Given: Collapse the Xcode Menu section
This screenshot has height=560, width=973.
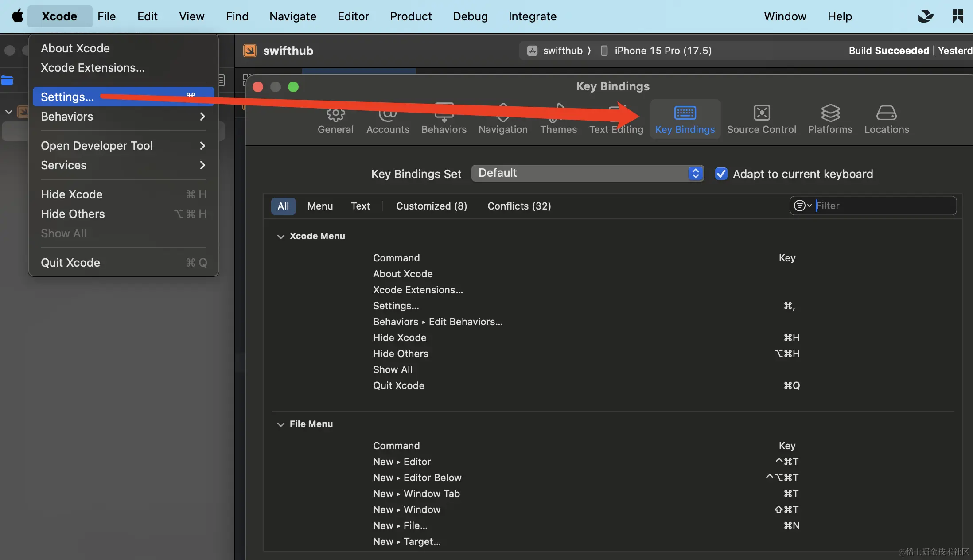Looking at the screenshot, I should [x=280, y=236].
